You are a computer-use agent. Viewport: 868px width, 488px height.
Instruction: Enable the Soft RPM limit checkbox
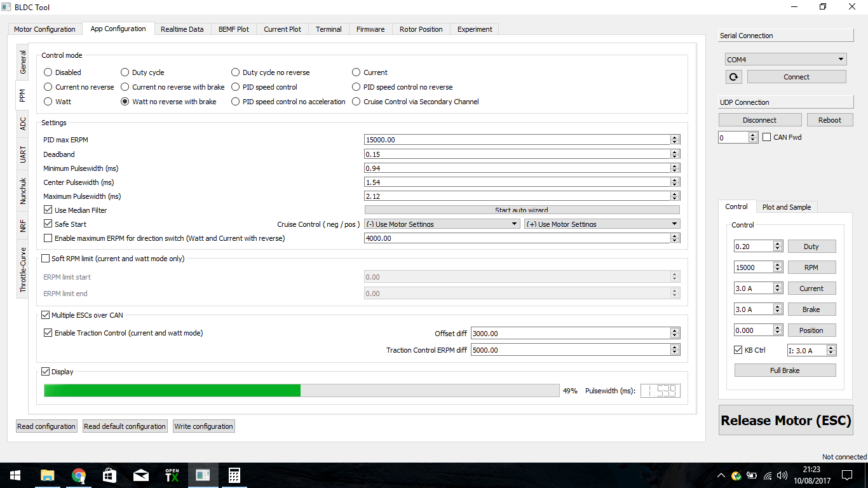[x=46, y=259]
